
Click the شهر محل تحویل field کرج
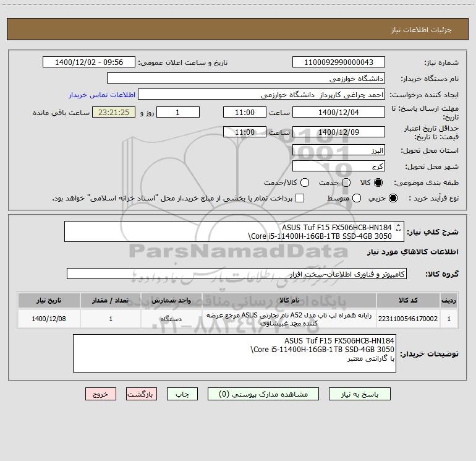(339, 166)
